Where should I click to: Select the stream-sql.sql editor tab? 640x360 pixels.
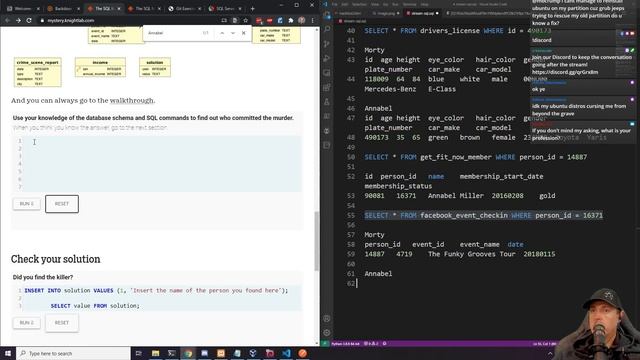[x=423, y=13]
